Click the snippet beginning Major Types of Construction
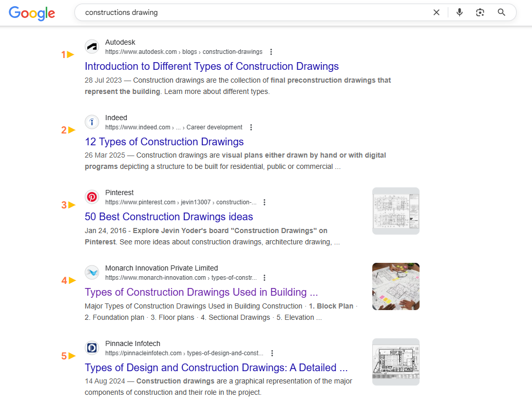532x403 pixels. (221, 312)
